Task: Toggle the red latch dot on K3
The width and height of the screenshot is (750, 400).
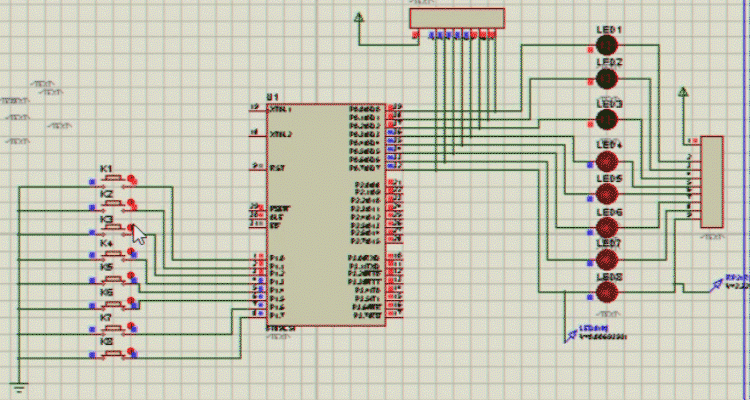Action: pos(132,229)
